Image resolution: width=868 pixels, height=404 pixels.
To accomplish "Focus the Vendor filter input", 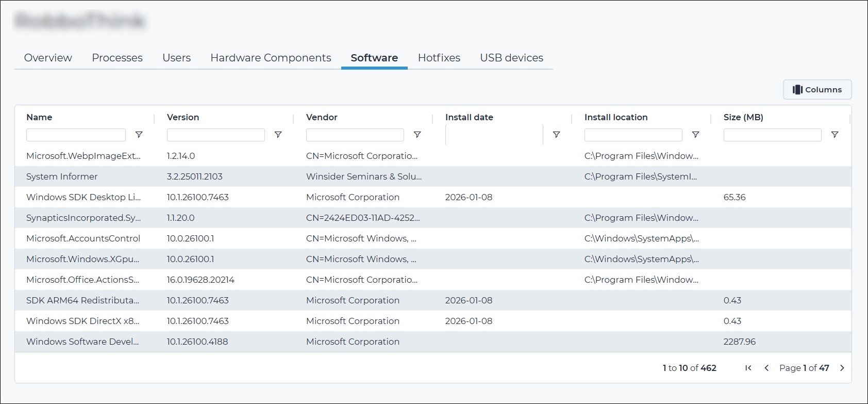I will click(x=355, y=135).
